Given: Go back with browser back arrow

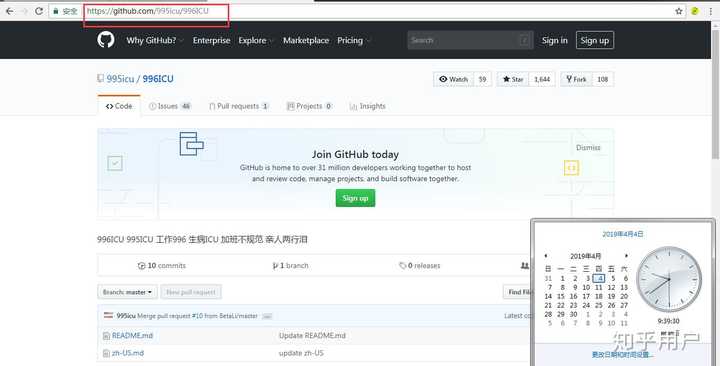Looking at the screenshot, I should click(x=9, y=11).
